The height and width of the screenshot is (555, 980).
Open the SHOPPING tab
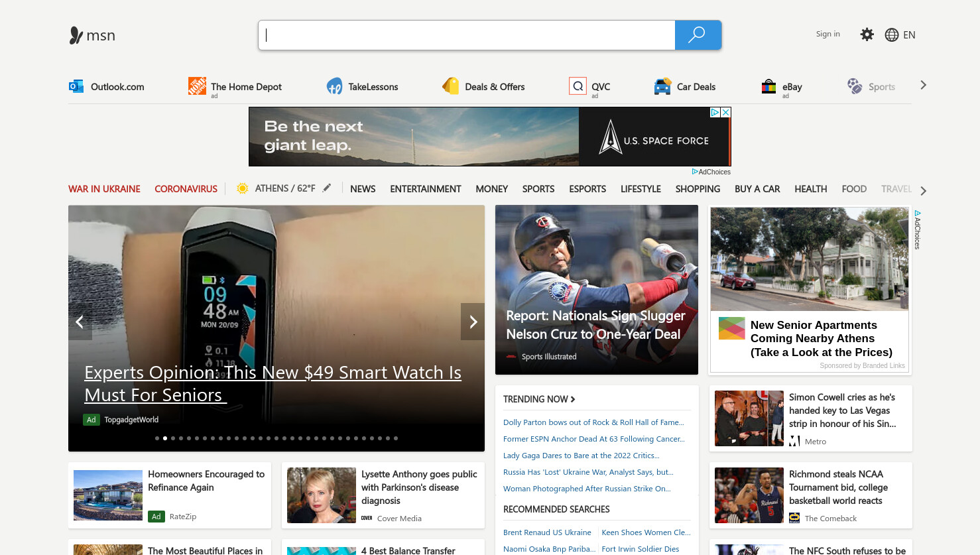[698, 189]
